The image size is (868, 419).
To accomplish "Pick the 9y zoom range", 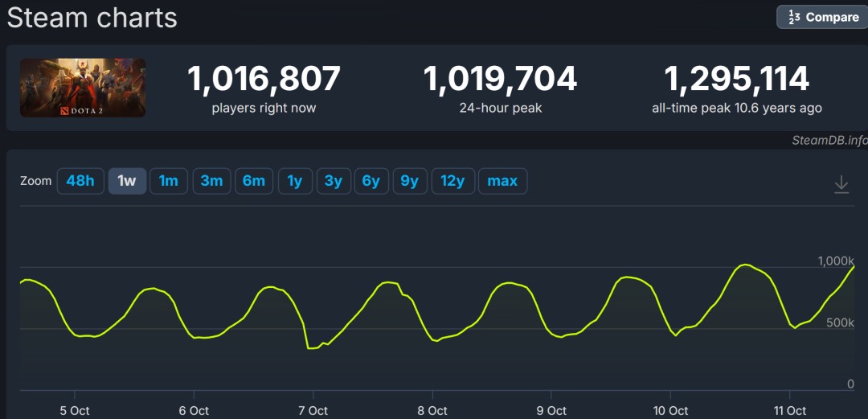I will [410, 181].
